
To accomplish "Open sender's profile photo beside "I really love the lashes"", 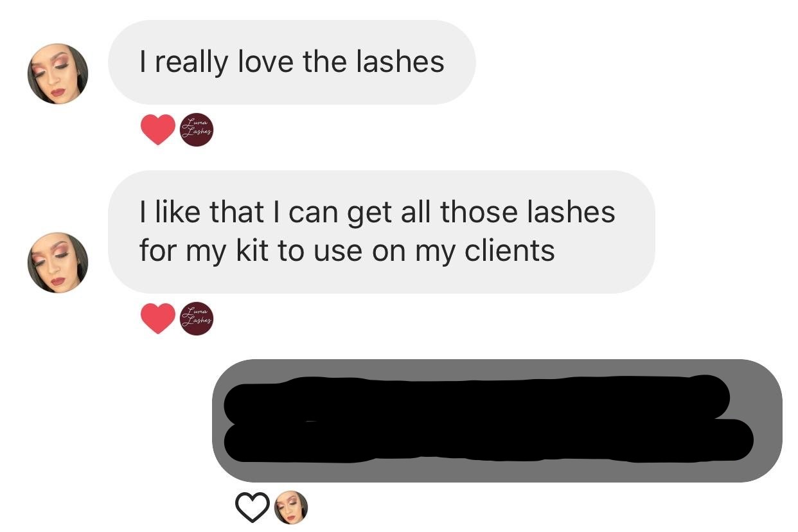I will (x=57, y=74).
